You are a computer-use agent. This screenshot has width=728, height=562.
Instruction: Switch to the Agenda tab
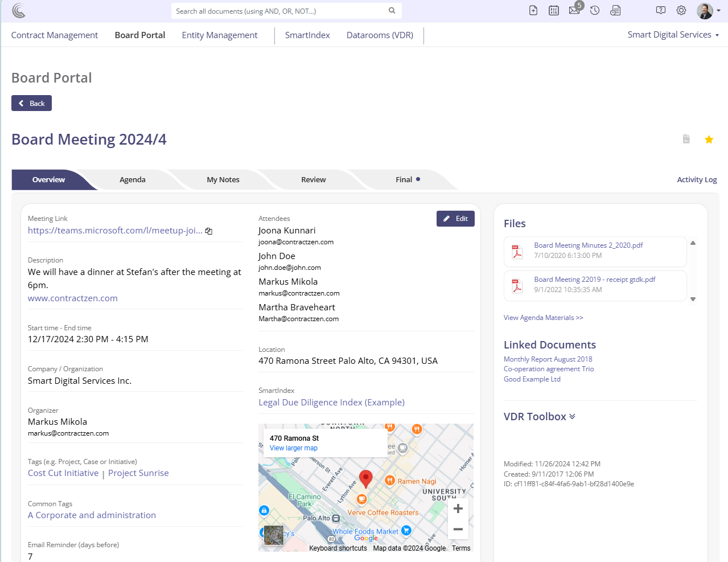click(133, 179)
